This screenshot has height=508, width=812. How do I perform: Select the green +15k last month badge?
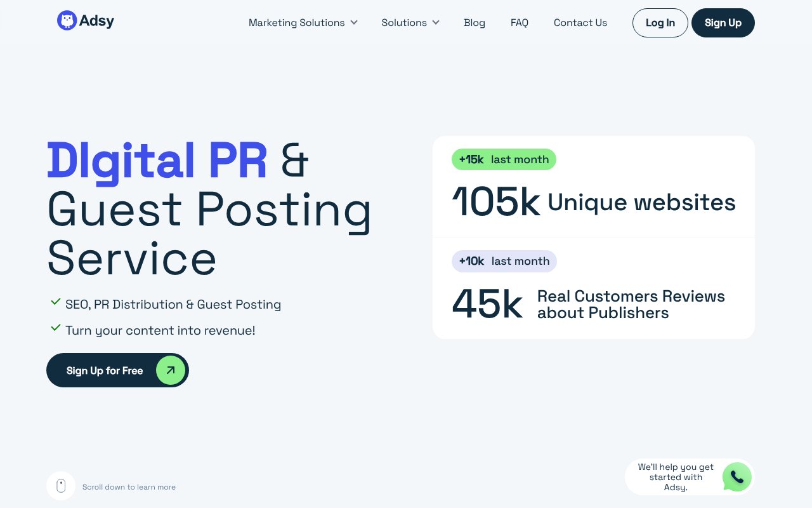(504, 159)
